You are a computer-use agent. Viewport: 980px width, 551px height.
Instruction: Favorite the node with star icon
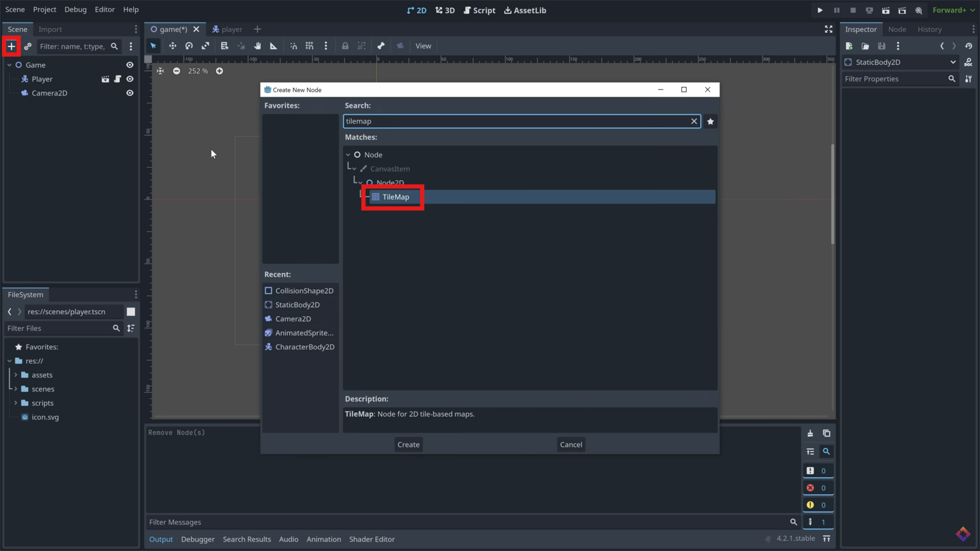710,122
